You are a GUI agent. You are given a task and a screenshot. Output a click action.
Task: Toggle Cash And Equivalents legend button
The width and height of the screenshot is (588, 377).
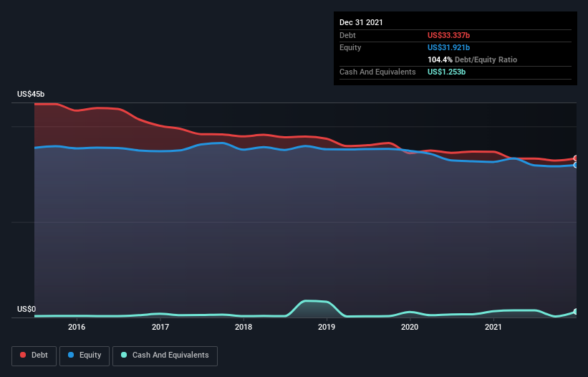(165, 355)
